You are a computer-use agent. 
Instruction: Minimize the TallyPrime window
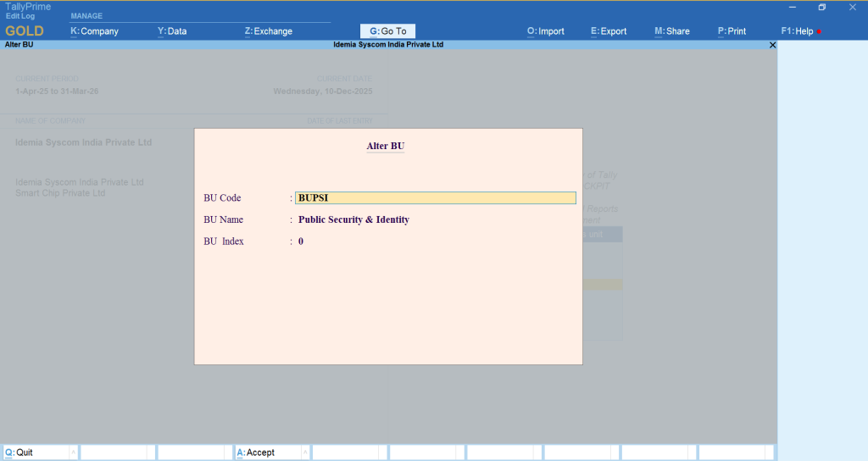pos(791,7)
